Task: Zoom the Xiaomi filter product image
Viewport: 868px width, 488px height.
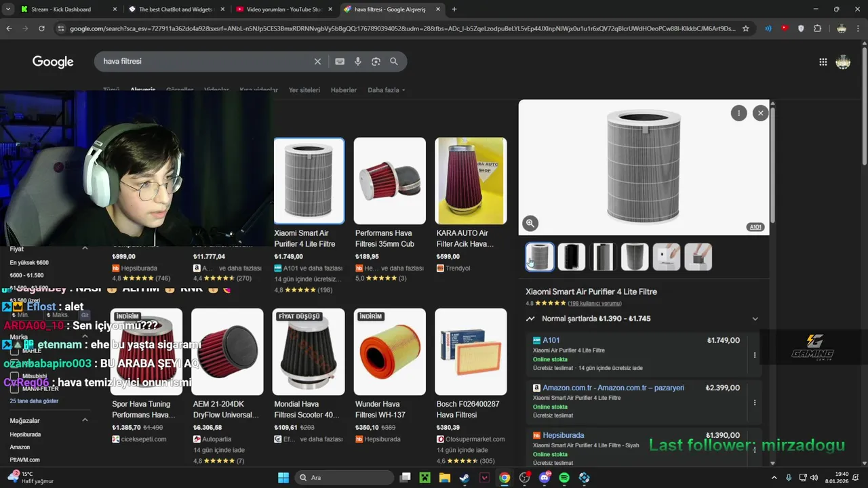Action: point(530,223)
